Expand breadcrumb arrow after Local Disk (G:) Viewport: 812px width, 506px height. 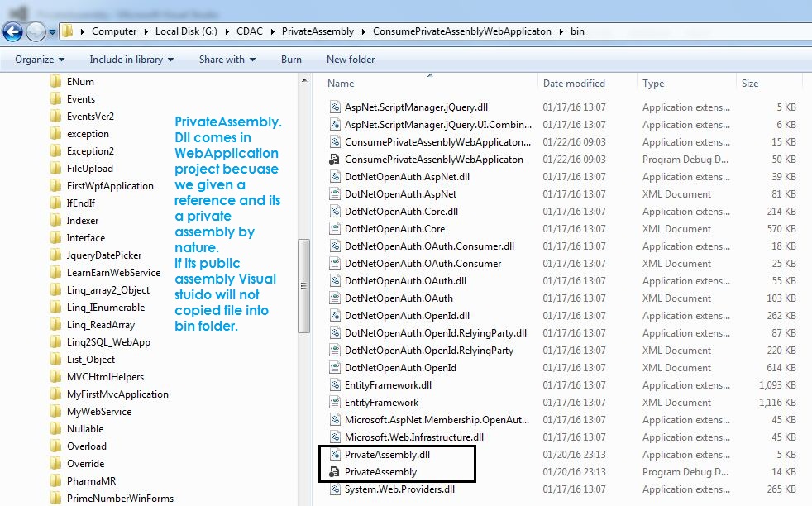coord(227,31)
